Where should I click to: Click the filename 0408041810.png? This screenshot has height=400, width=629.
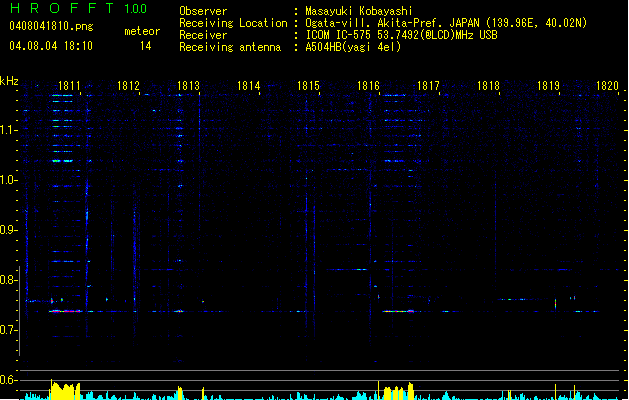[x=51, y=26]
